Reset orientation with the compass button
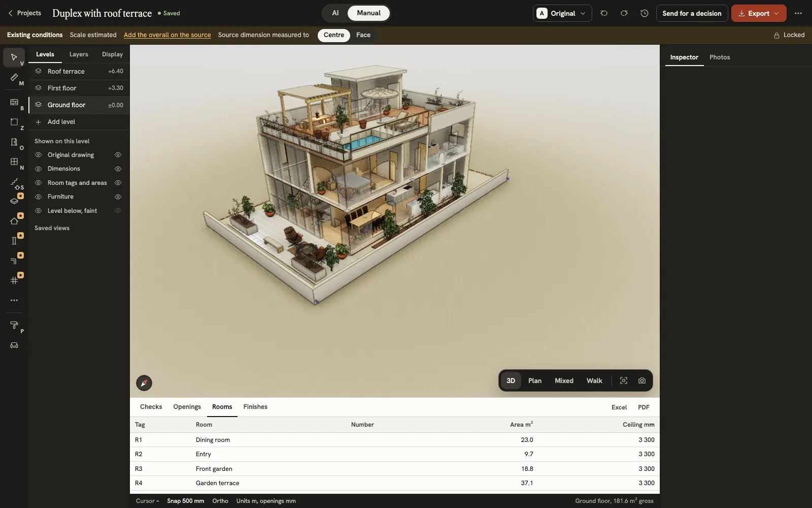 coord(144,383)
